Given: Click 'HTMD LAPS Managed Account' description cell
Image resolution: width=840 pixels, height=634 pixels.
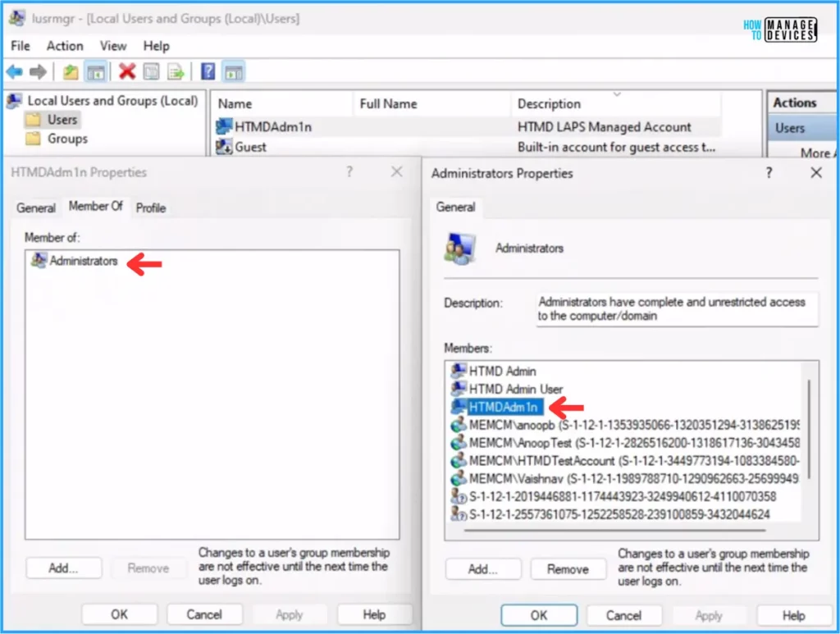Looking at the screenshot, I should pyautogui.click(x=605, y=127).
